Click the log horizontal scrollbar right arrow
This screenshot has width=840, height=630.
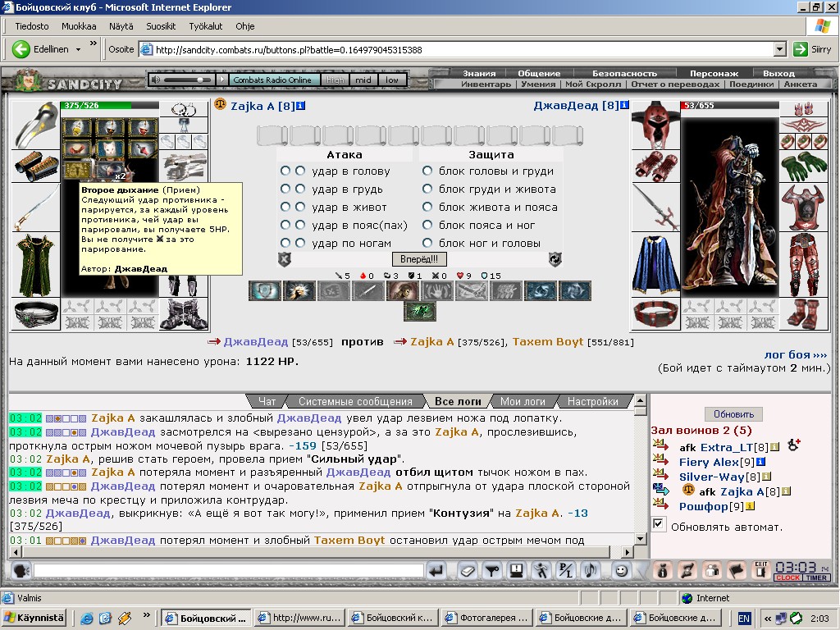[627, 551]
